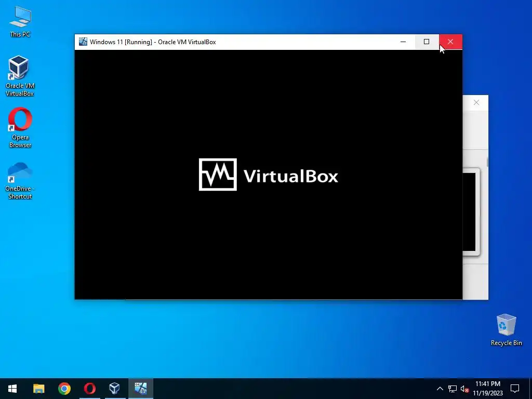Click the running Windows 11 VM taskbar button

pos(140,389)
